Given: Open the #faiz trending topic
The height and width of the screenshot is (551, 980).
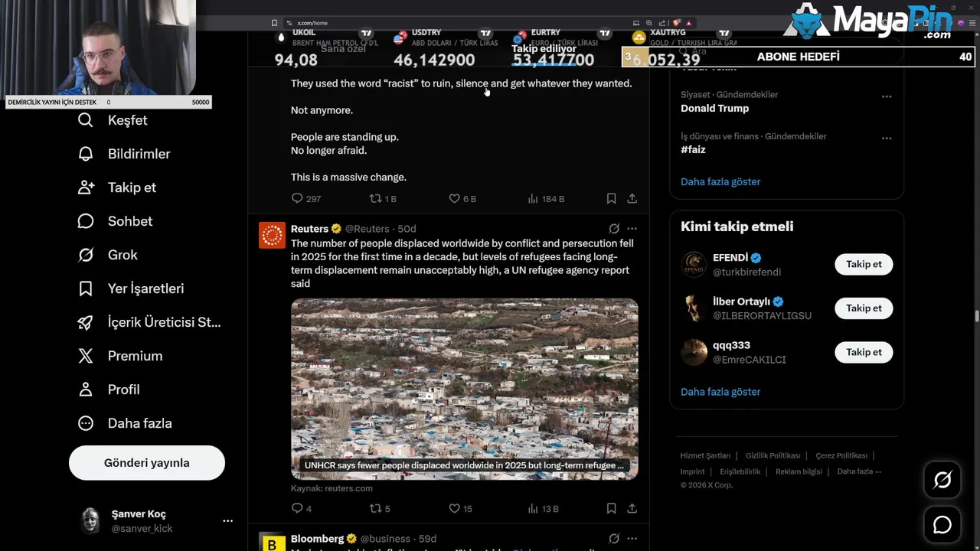Looking at the screenshot, I should [693, 150].
